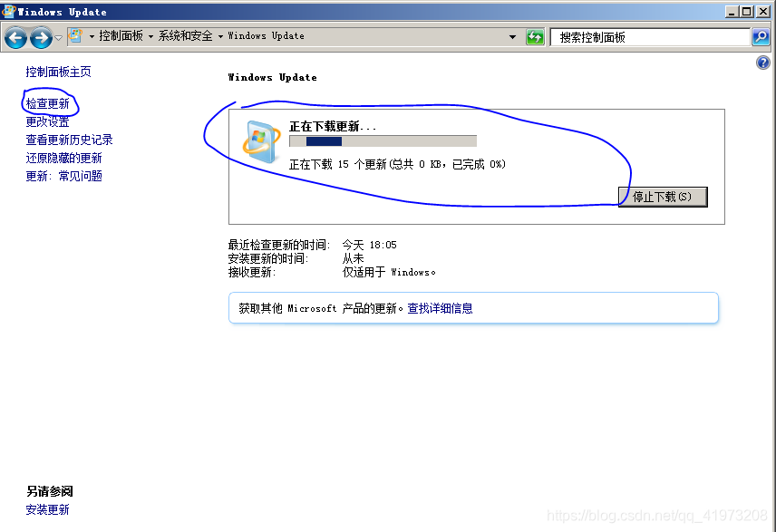The height and width of the screenshot is (532, 776).
Task: Click the Windows Update page heading
Action: (x=273, y=77)
